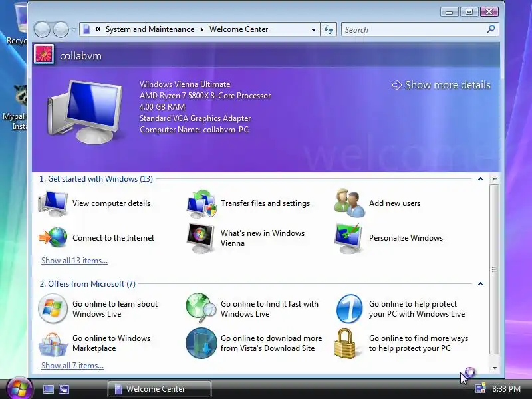
Task: Click the 8:33 PM taskbar clock
Action: click(x=506, y=389)
